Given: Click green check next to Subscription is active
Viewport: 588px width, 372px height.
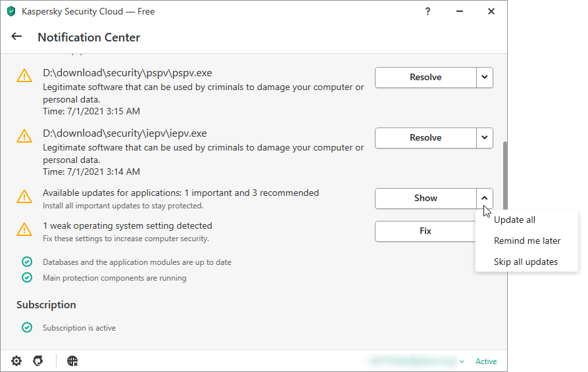Looking at the screenshot, I should [x=27, y=327].
